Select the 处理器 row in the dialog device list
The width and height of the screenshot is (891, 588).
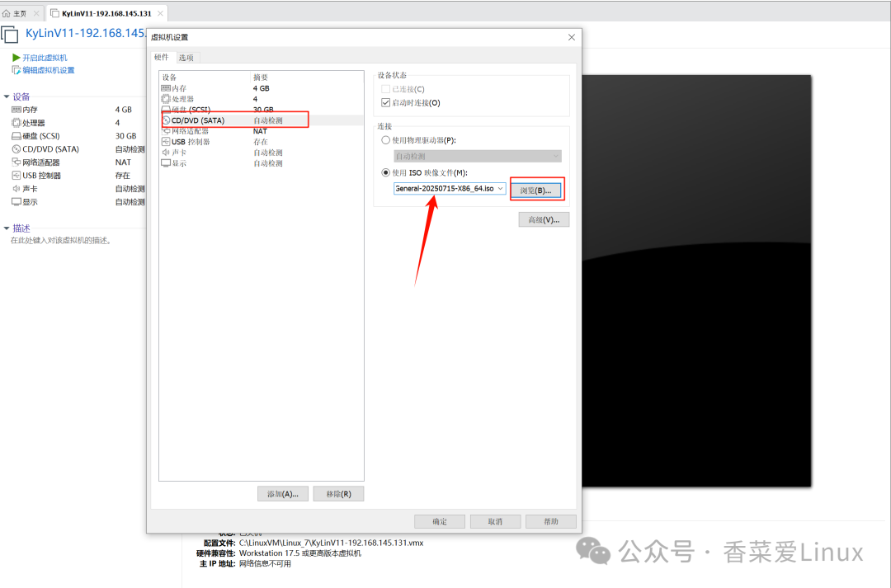coord(262,99)
